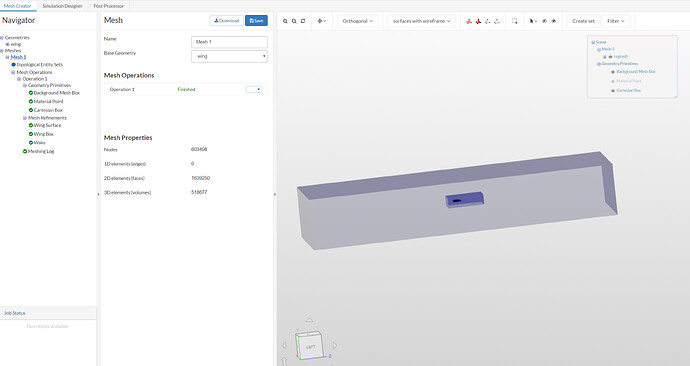Open the Orthogonal projection dropdown
The width and height of the screenshot is (690, 366).
point(357,21)
